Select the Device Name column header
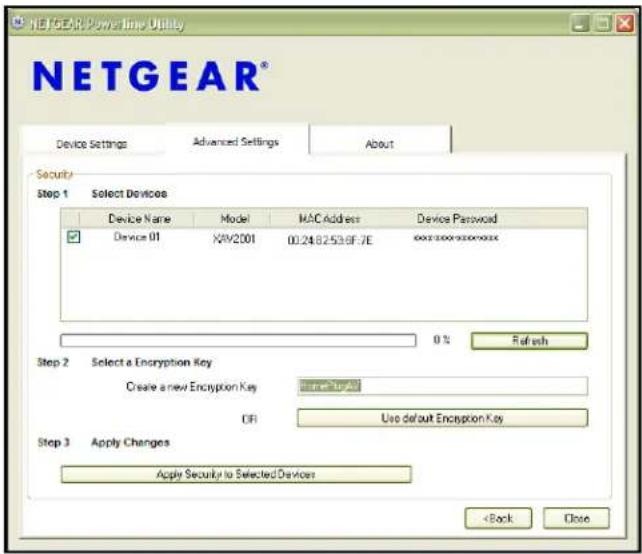Viewport: 642px width, 554px height. 139,219
